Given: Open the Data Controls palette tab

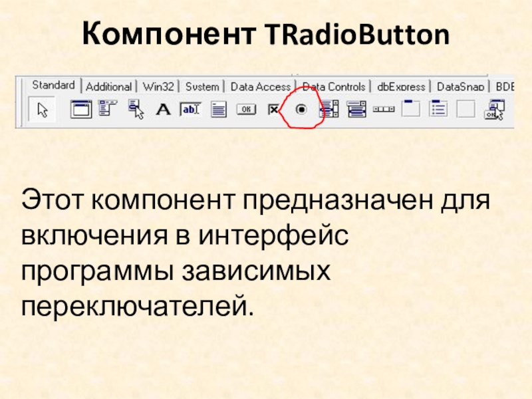Looking at the screenshot, I should coord(334,87).
